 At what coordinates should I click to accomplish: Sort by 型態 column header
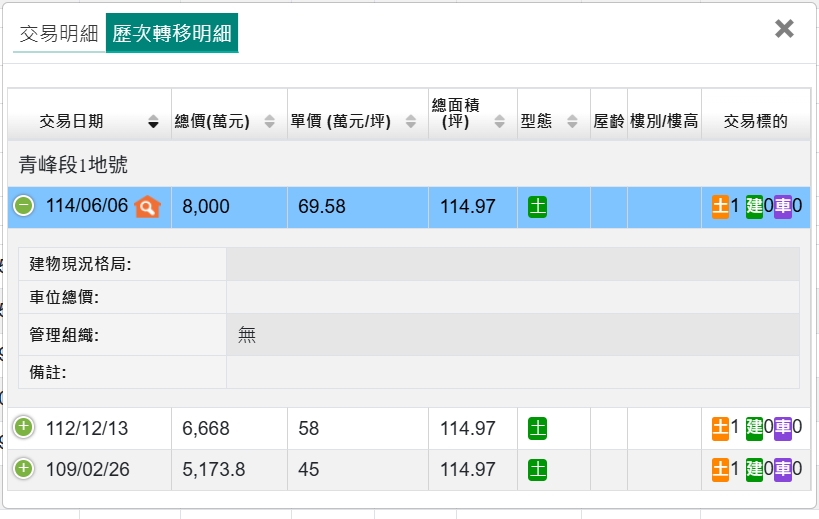click(x=549, y=122)
